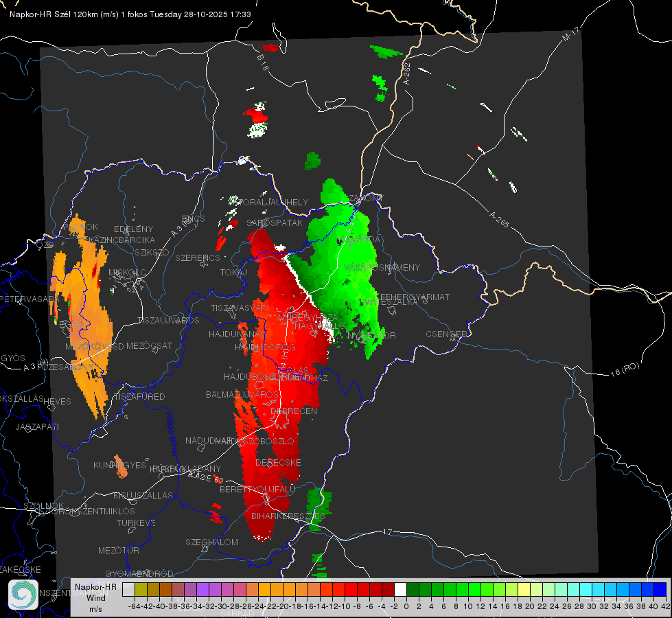
Task: Select the TISZAÚJVÁROS label
Action: (x=168, y=321)
